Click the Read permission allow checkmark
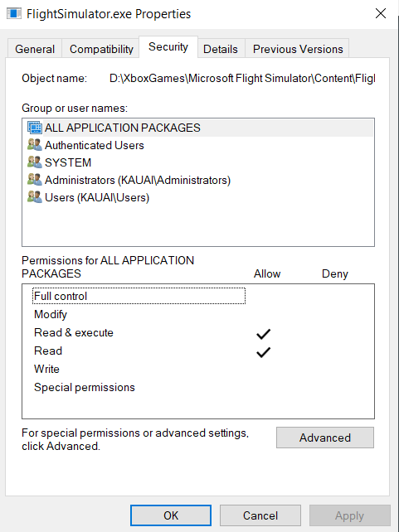The width and height of the screenshot is (399, 532). 264,352
